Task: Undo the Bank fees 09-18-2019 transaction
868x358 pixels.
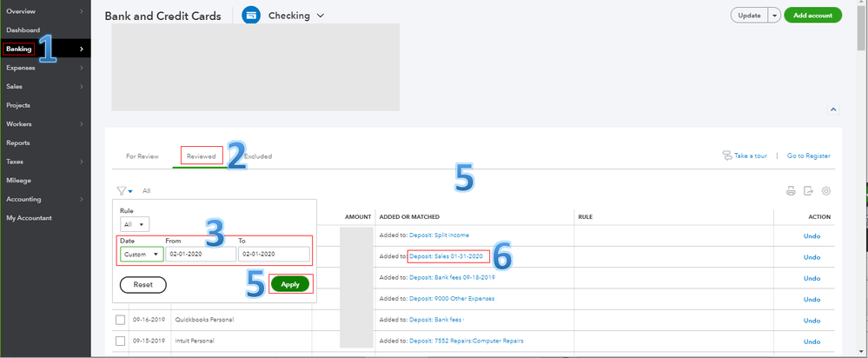Action: pyautogui.click(x=812, y=278)
